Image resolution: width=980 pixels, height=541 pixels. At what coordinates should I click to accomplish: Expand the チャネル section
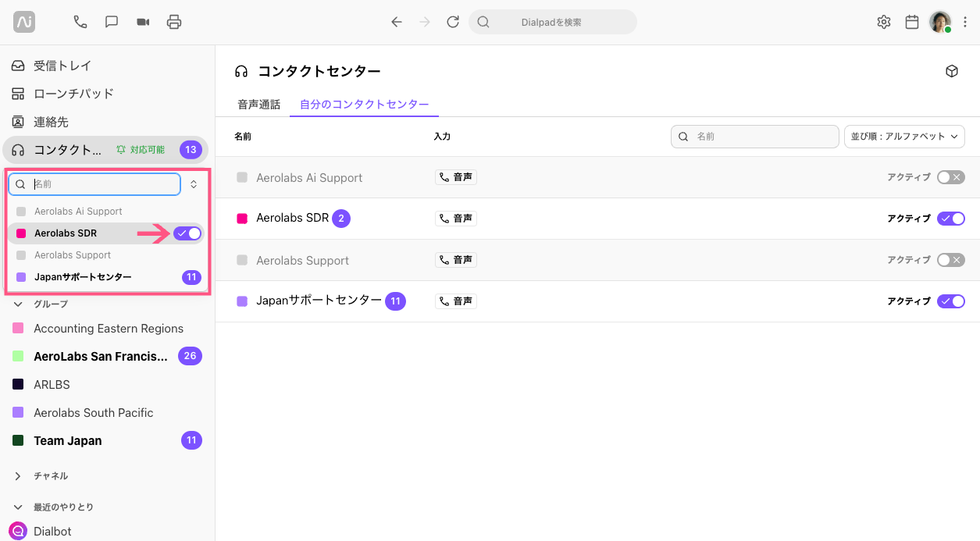point(18,475)
